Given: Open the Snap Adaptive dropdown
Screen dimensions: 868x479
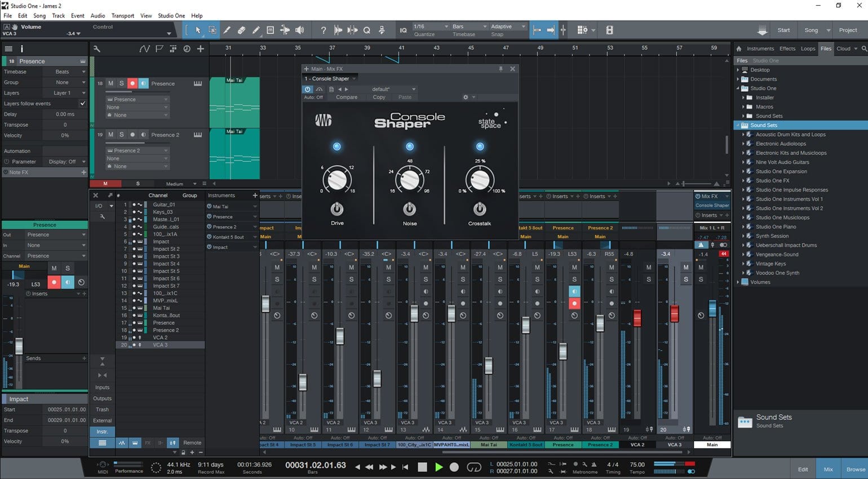Looking at the screenshot, I should 508,26.
